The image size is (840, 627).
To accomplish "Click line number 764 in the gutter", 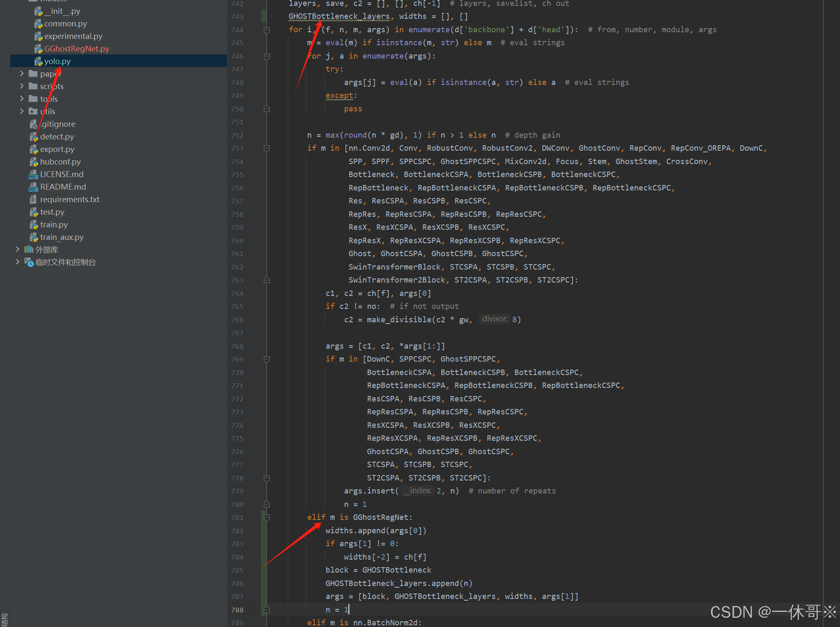I will [x=237, y=294].
